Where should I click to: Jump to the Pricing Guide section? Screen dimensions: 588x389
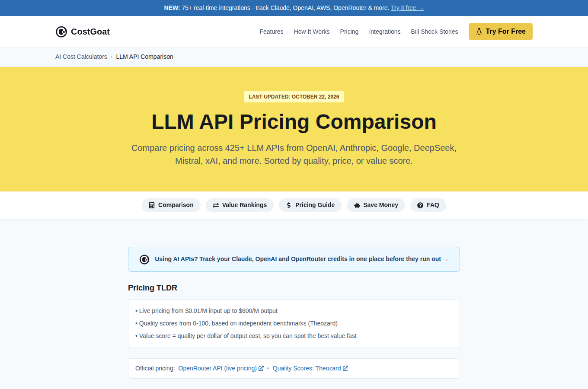(310, 205)
